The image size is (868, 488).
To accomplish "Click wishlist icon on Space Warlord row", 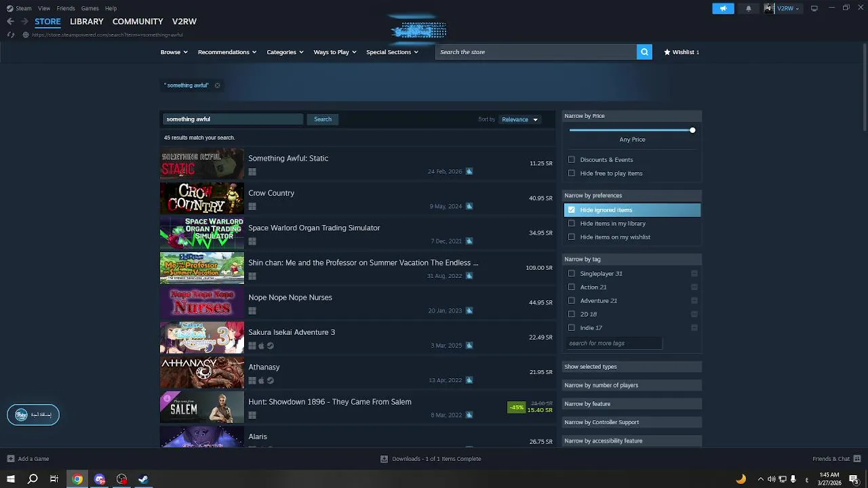I will [469, 241].
